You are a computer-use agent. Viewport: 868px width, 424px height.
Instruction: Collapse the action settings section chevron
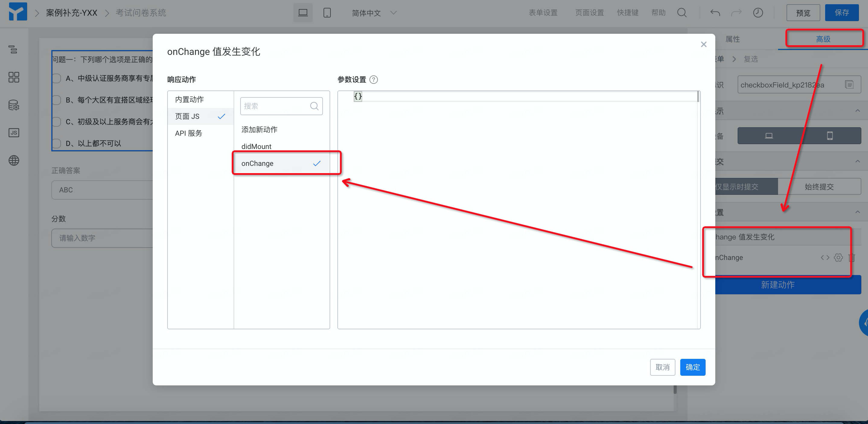click(857, 212)
